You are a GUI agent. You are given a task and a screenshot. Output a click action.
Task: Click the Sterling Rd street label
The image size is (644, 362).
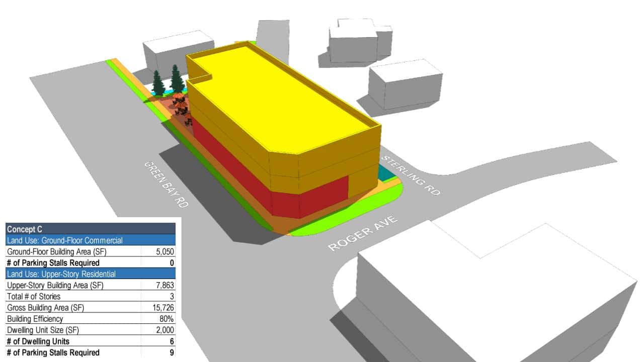click(x=411, y=175)
